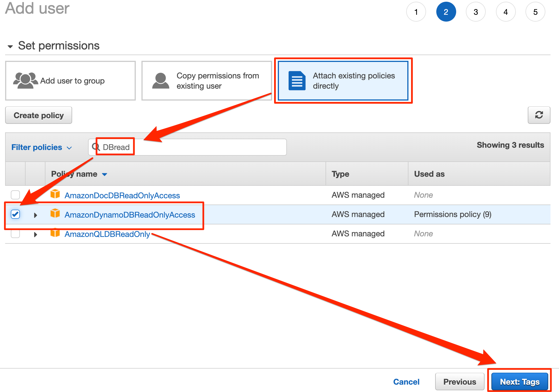Screen dimensions: 559x392
Task: Expand the AmazonQLDBReadOnly policy row
Action: pos(36,235)
